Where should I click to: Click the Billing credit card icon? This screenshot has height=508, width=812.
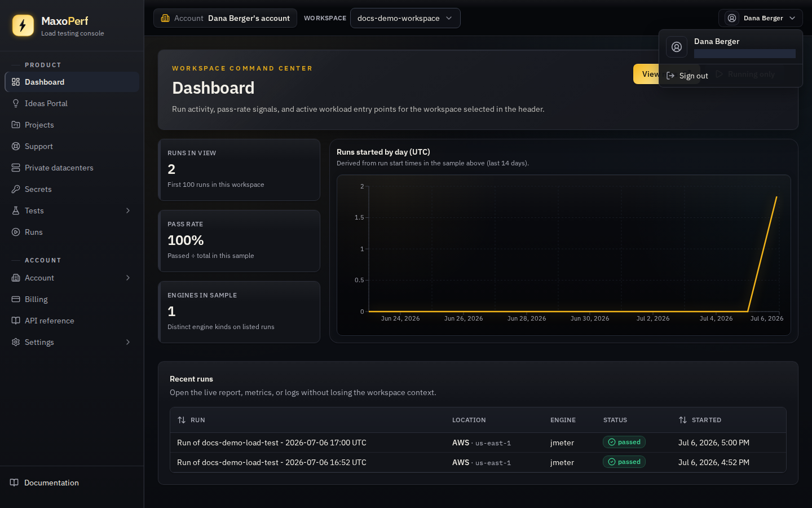tap(16, 299)
